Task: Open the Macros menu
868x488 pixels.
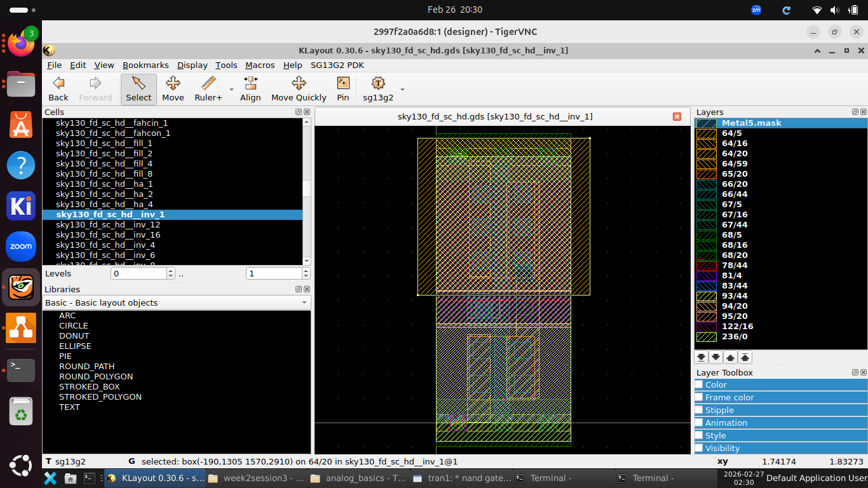Action: pos(260,65)
